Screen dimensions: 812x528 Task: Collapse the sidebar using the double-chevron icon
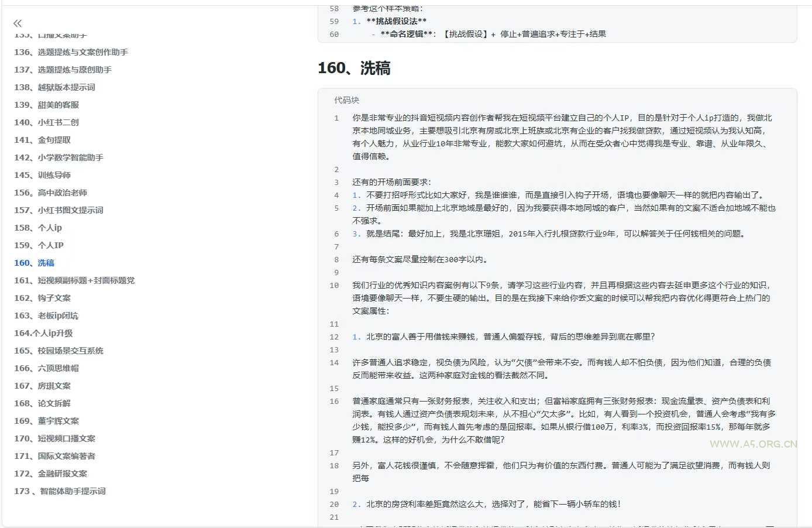[17, 23]
